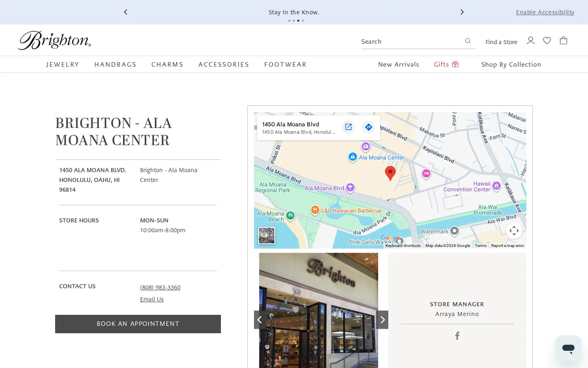Show previous store photo
This screenshot has height=368, width=588.
tap(260, 320)
